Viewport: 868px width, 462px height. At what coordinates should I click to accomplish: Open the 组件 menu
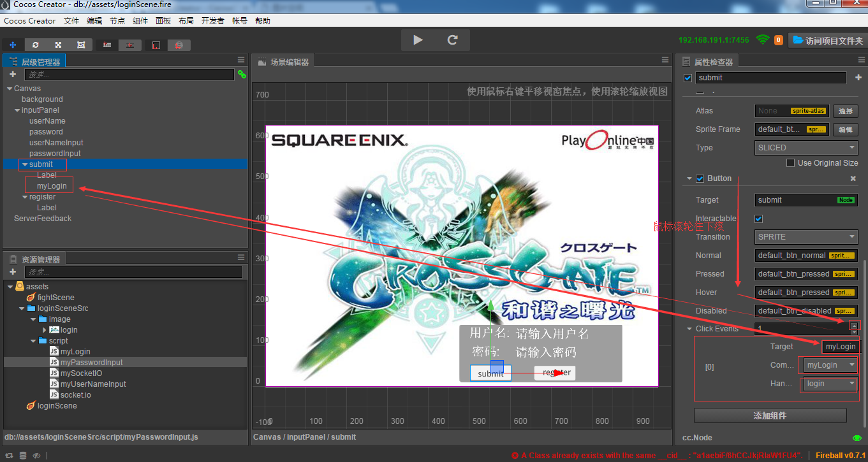click(140, 20)
